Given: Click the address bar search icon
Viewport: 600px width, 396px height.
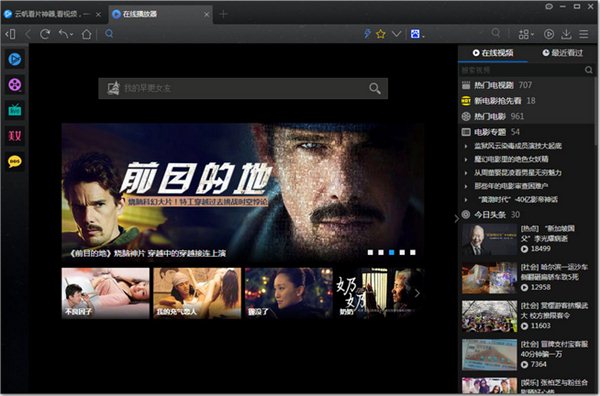Looking at the screenshot, I should (x=109, y=34).
